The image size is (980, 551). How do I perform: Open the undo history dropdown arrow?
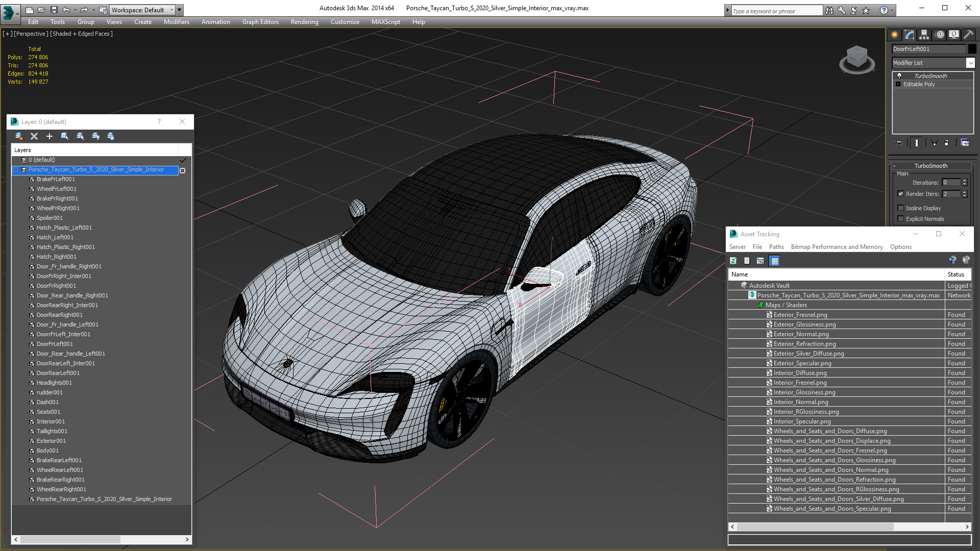tap(75, 10)
